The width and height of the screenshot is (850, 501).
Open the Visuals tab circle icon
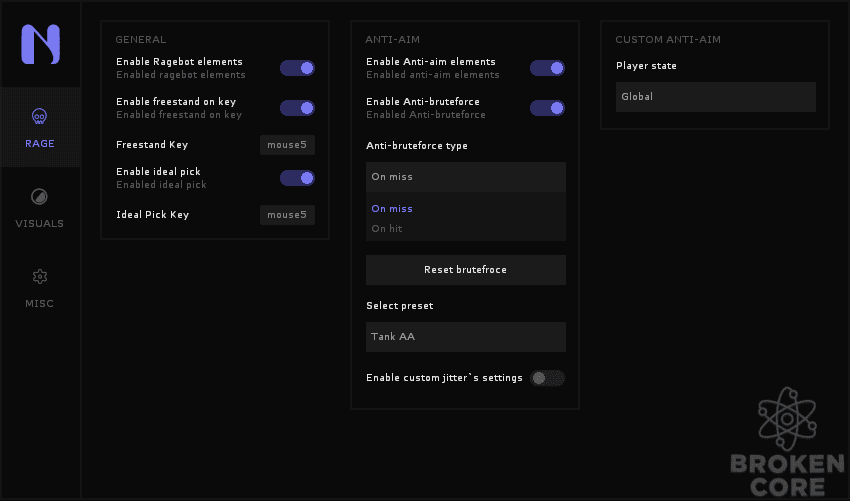coord(40,196)
